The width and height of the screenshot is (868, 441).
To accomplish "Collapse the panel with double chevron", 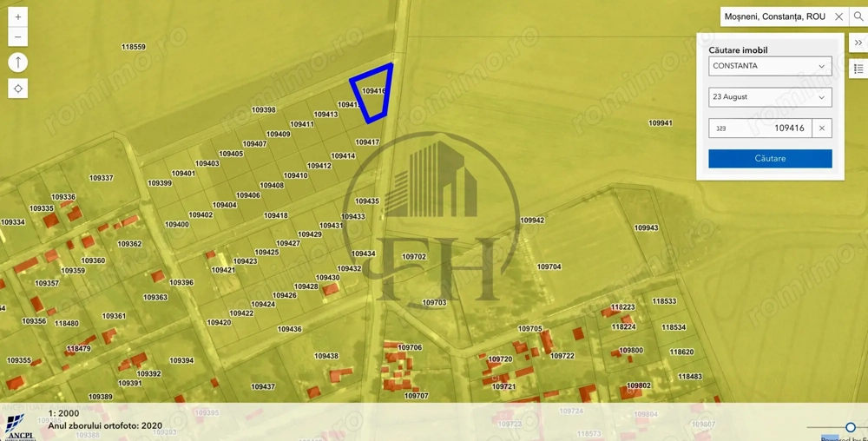I will coord(858,43).
